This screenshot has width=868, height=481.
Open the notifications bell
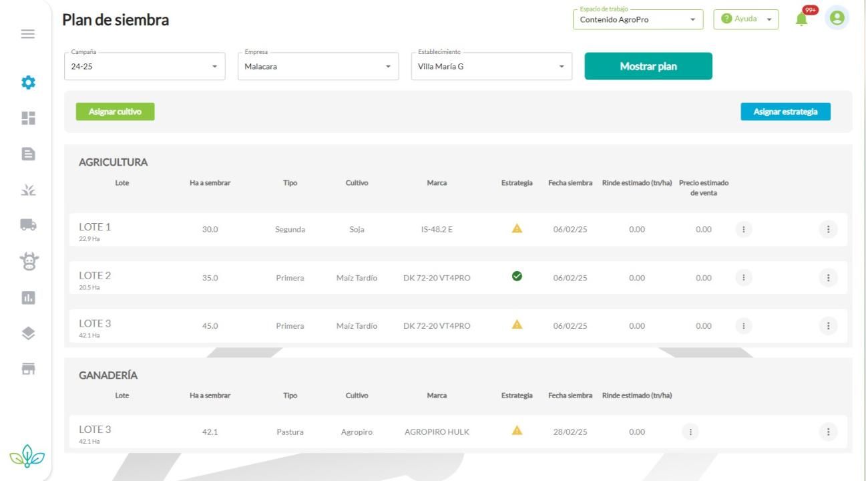801,19
